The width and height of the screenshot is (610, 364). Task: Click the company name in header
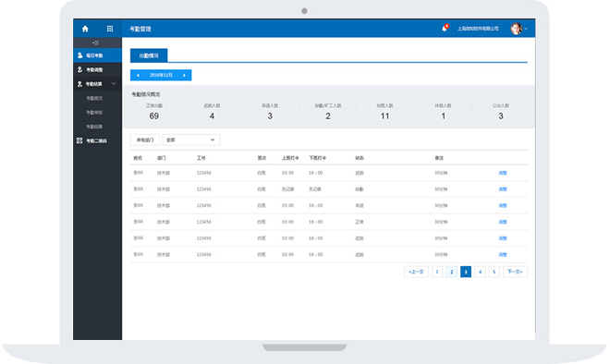[478, 29]
